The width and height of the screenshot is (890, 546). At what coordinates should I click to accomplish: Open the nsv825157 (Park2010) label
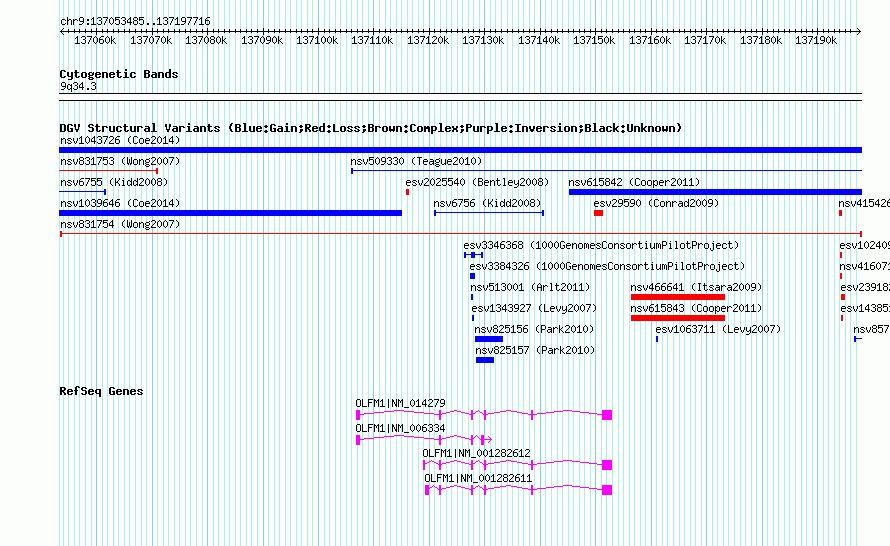click(x=535, y=350)
